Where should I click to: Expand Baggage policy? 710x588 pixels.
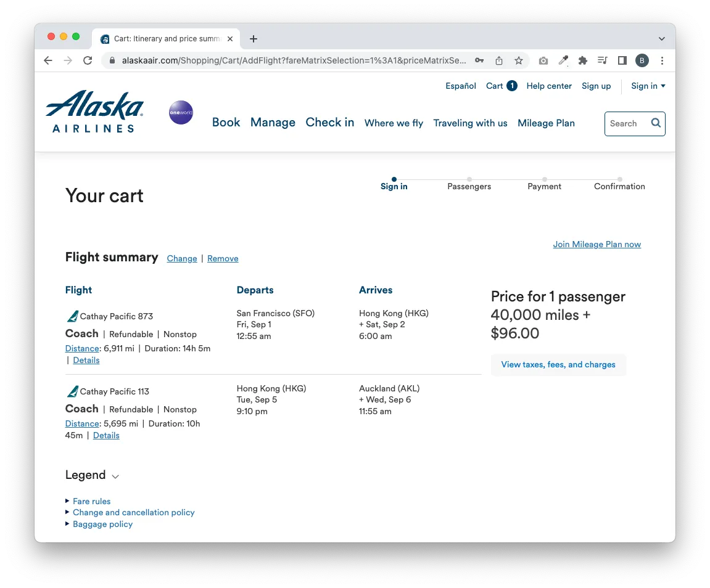click(103, 525)
